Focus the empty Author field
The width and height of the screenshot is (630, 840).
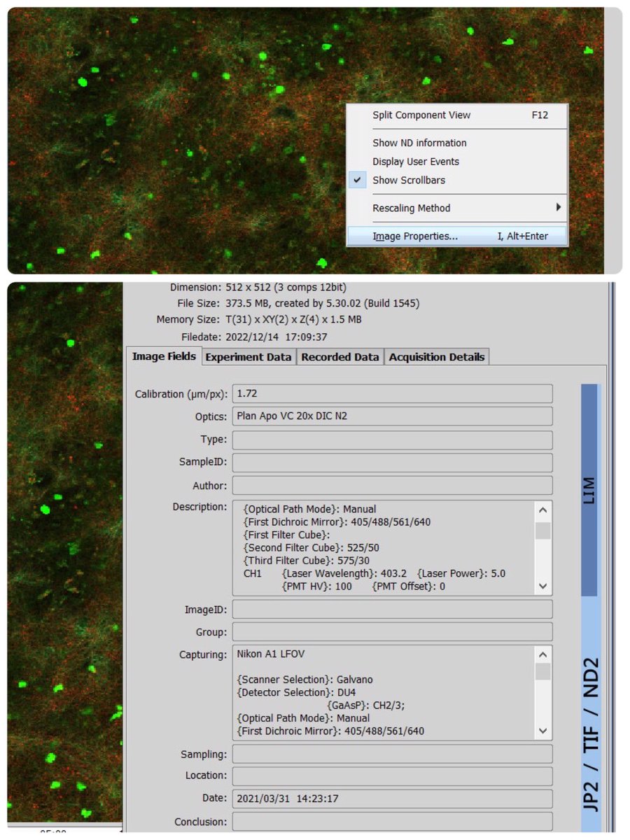[392, 486]
